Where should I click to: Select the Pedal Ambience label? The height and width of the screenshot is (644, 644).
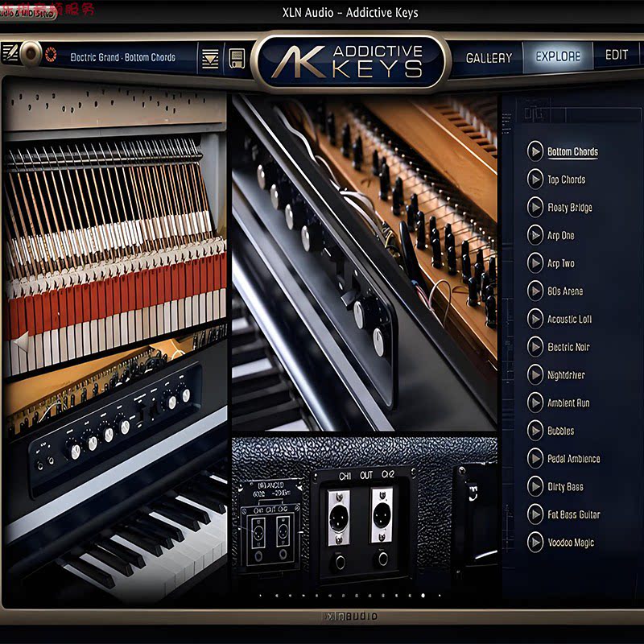(x=574, y=459)
